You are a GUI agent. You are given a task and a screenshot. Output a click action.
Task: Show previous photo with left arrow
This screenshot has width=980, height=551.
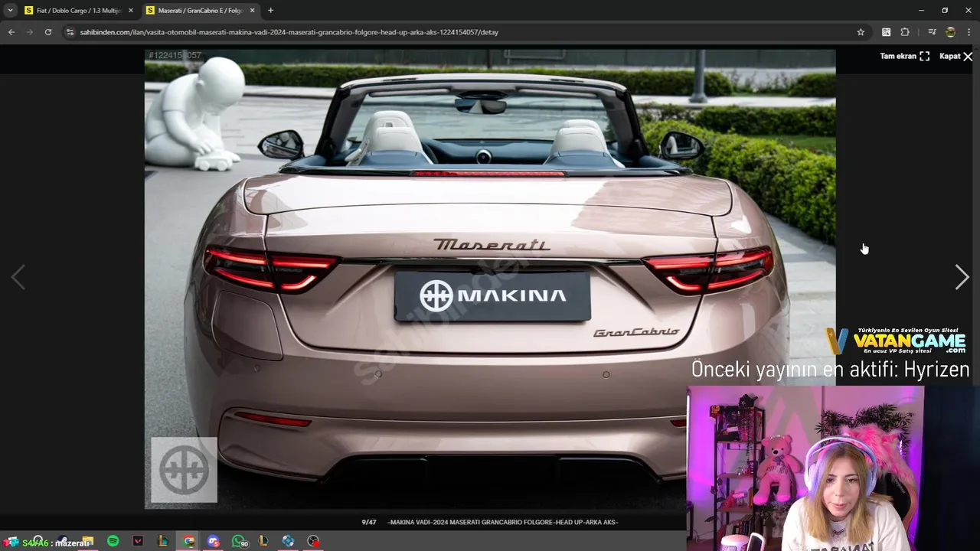pos(18,277)
